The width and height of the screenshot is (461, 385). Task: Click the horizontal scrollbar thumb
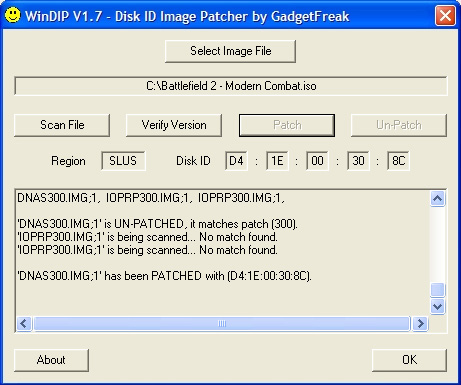222,323
